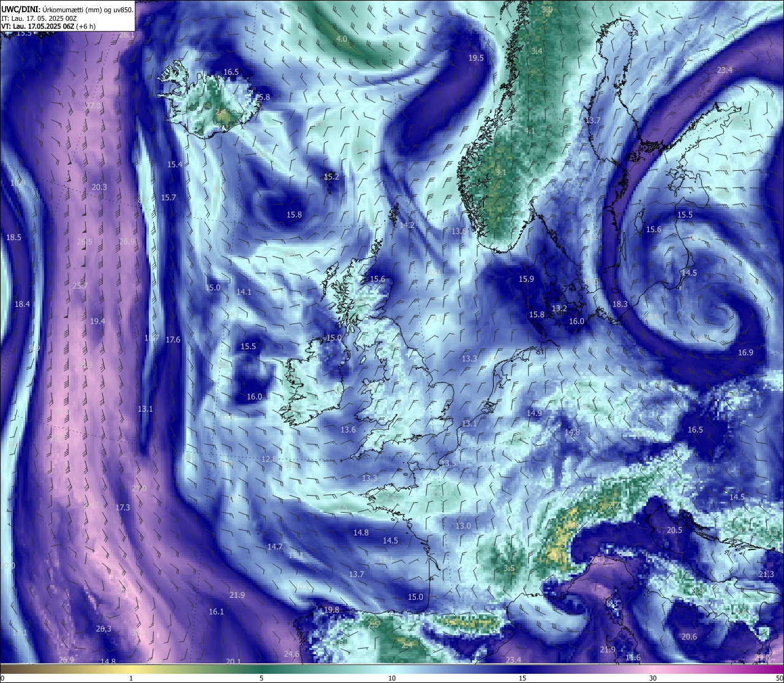Click the '14.2' value near Shetland

[407, 225]
